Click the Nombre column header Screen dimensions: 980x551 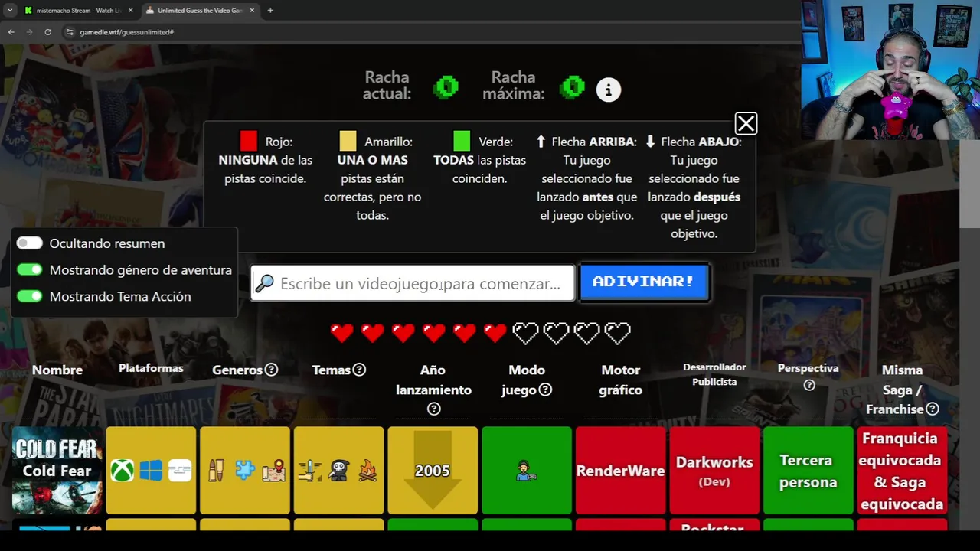[x=57, y=370]
